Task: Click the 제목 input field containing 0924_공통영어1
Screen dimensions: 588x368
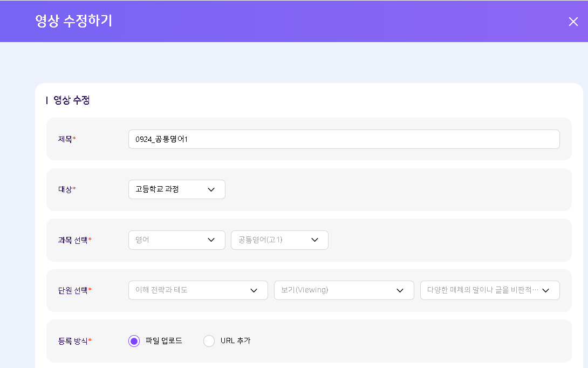Action: (x=344, y=139)
